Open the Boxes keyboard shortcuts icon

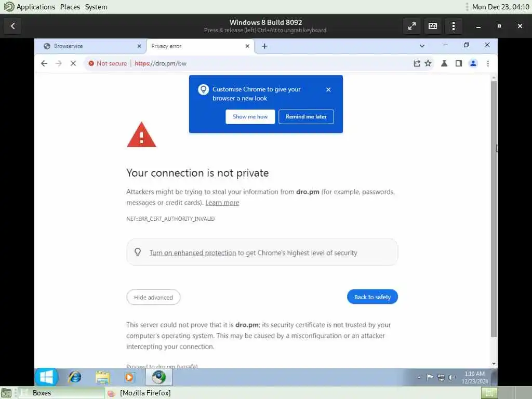433,26
